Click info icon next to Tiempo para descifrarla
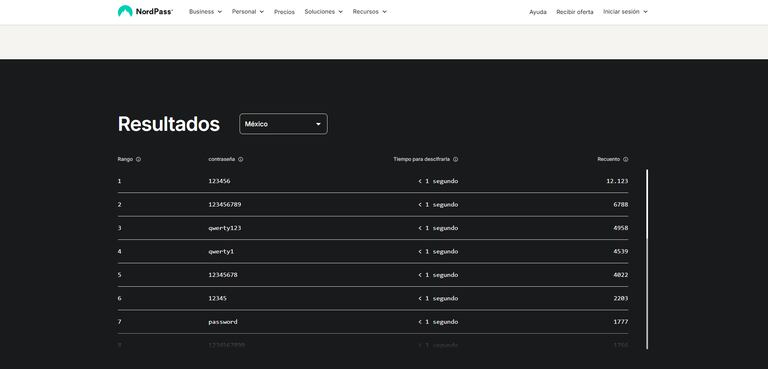Image resolution: width=768 pixels, height=369 pixels. coord(456,159)
